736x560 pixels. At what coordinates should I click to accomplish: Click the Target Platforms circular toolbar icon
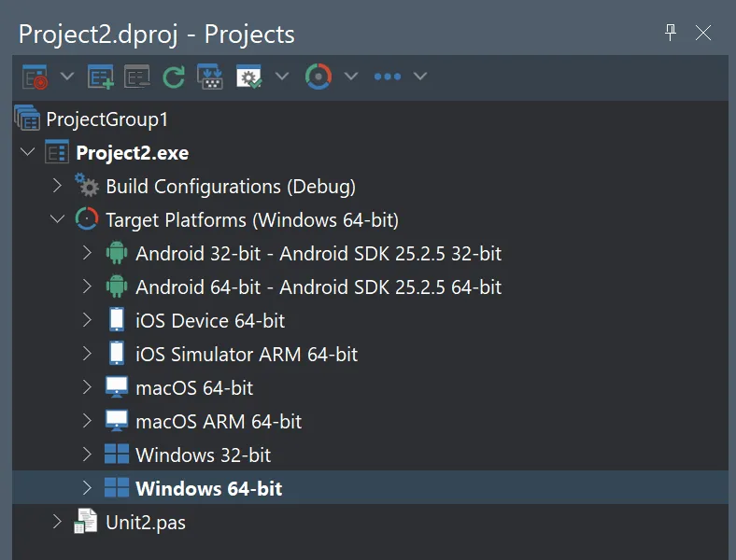[318, 77]
